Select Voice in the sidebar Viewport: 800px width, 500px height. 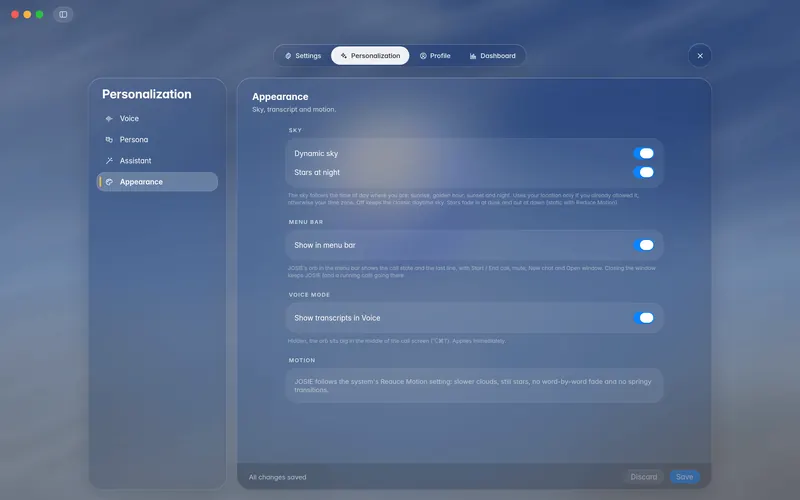click(x=157, y=118)
